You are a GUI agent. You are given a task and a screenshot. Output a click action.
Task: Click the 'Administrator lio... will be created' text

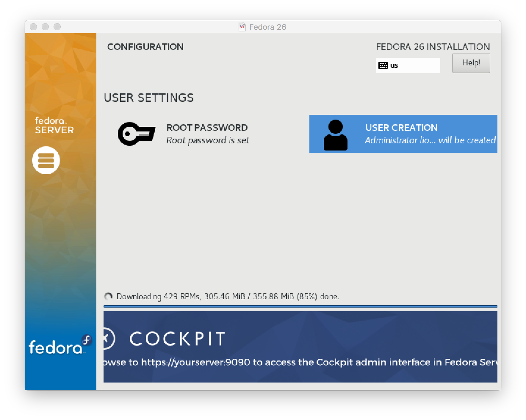click(430, 140)
